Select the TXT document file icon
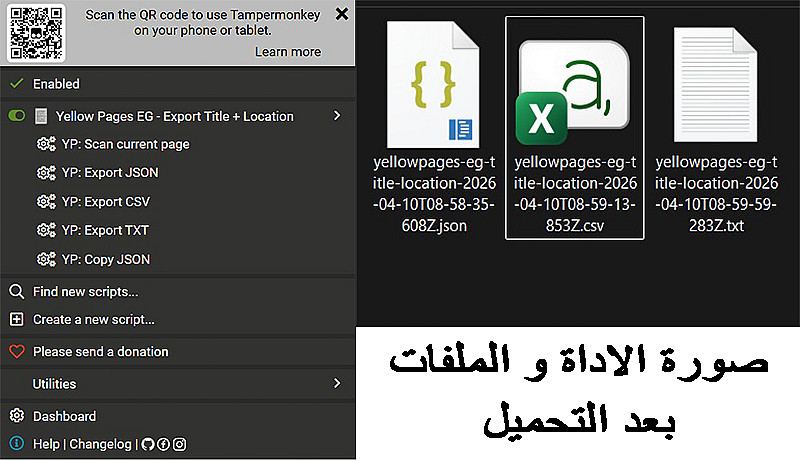800x460 pixels. point(715,85)
